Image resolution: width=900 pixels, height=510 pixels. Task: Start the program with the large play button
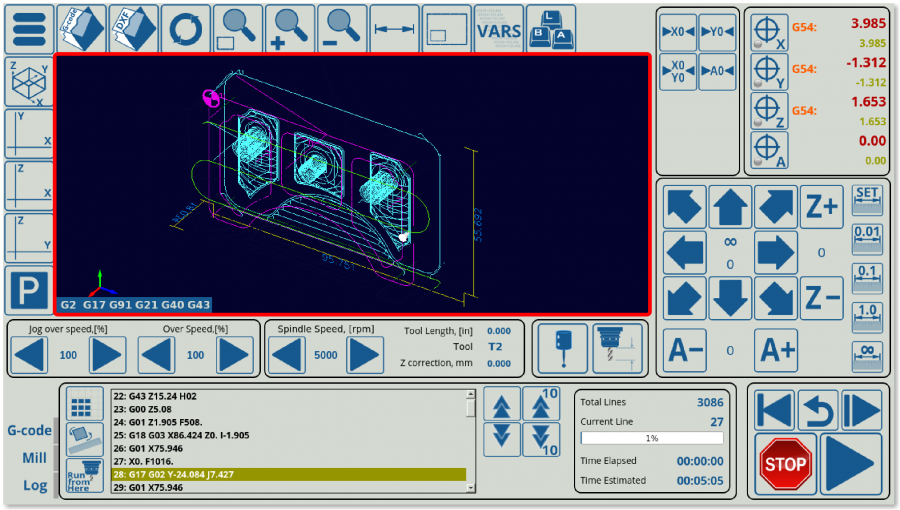pyautogui.click(x=851, y=465)
